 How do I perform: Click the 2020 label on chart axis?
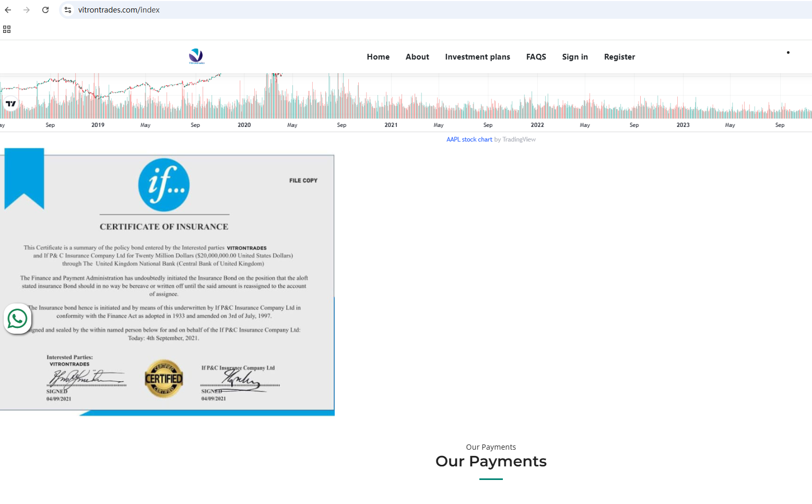point(244,125)
